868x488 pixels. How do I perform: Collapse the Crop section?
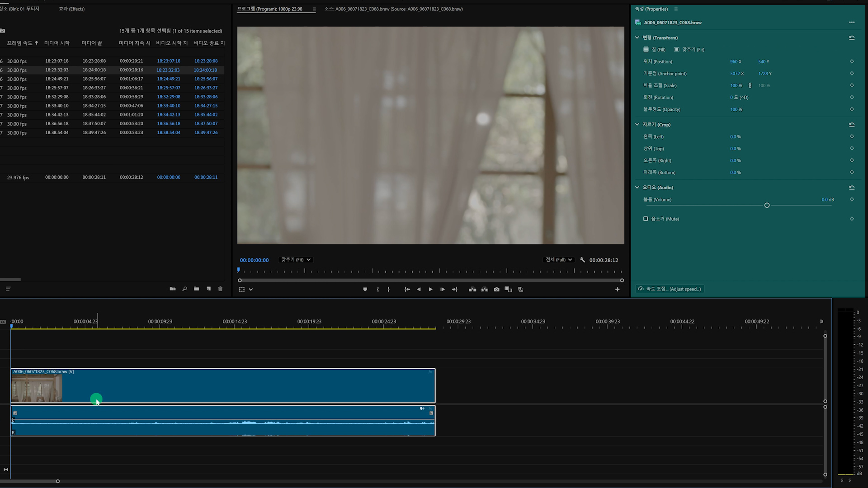637,124
